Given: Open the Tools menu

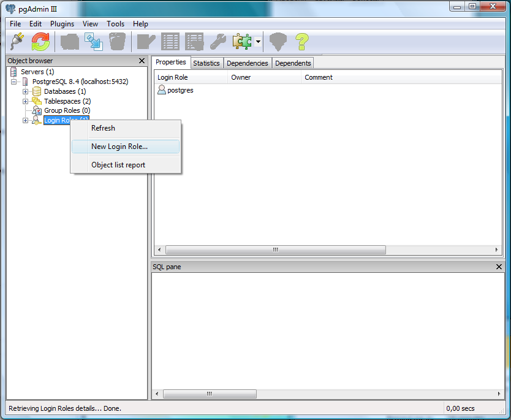Looking at the screenshot, I should coord(115,24).
